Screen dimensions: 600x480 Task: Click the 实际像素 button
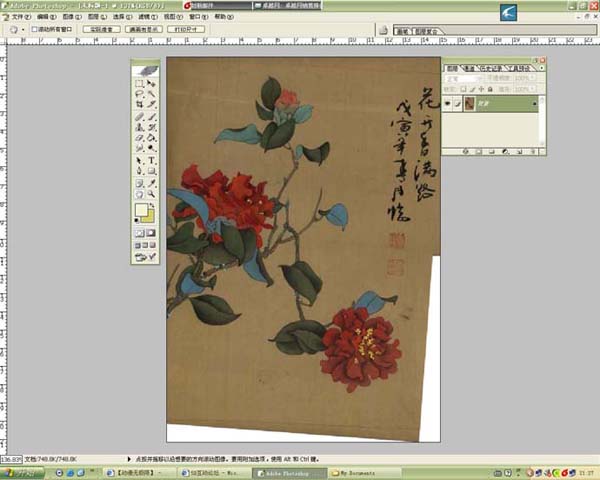(101, 29)
